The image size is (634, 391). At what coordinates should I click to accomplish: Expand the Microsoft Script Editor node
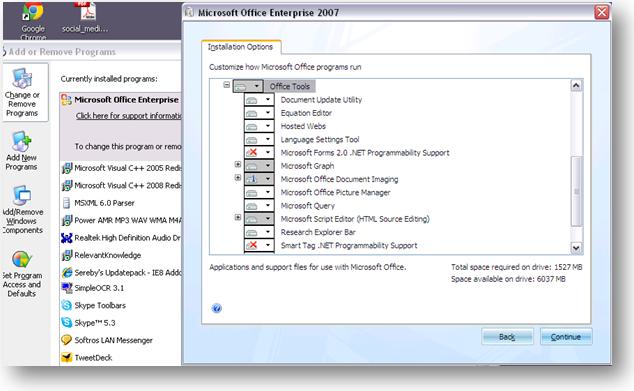coord(238,218)
